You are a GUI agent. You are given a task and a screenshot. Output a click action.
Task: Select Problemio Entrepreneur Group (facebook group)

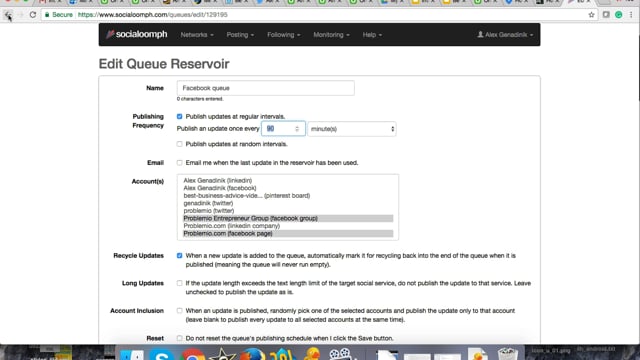coord(288,218)
